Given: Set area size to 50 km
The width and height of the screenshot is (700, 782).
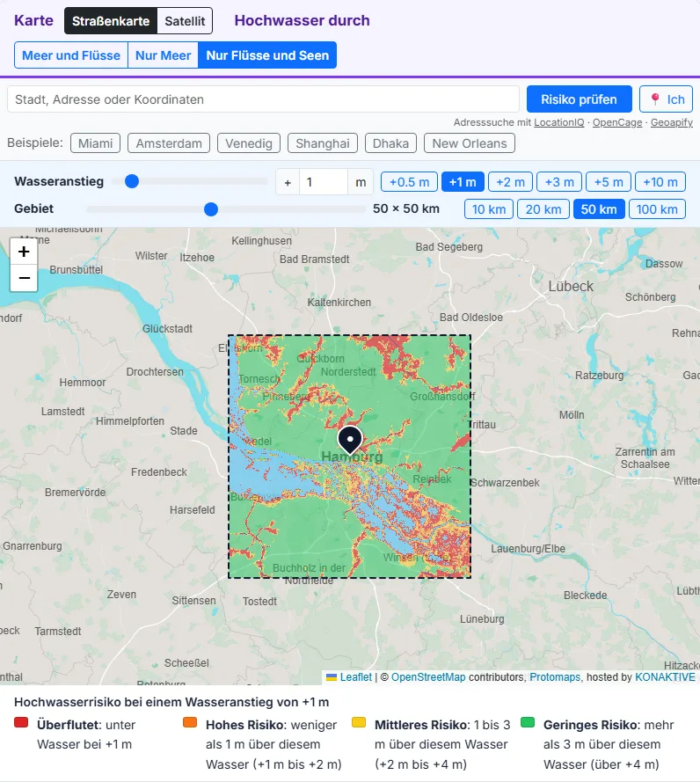Looking at the screenshot, I should [x=599, y=209].
